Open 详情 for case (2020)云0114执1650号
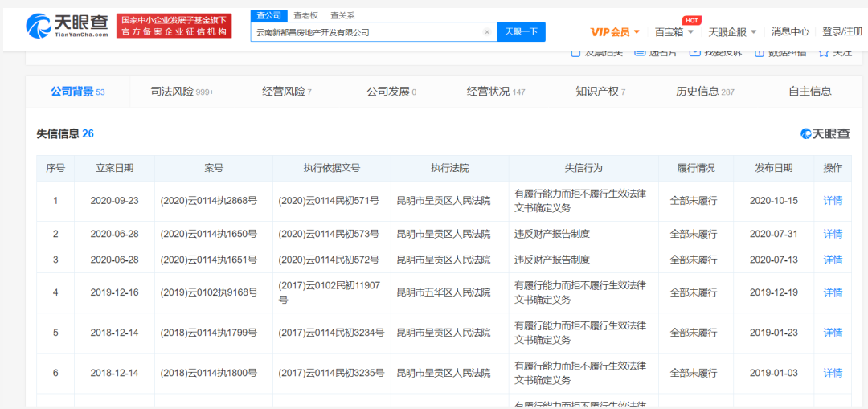 click(x=833, y=234)
